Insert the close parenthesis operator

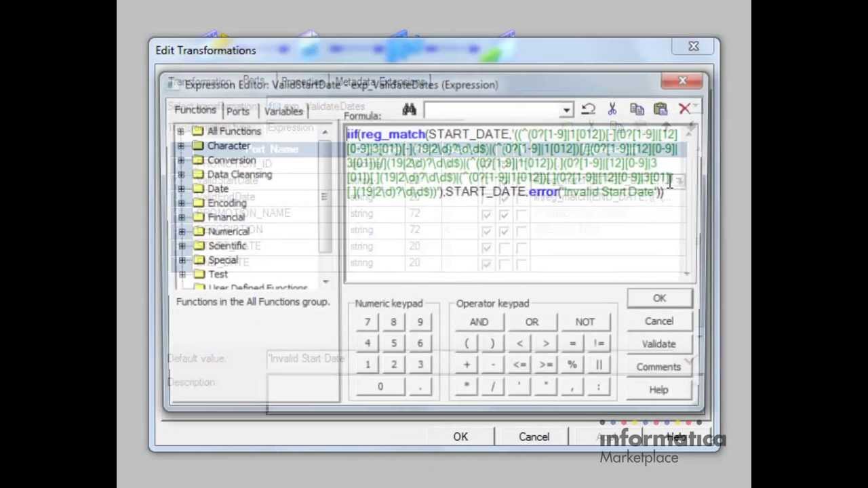pos(492,344)
